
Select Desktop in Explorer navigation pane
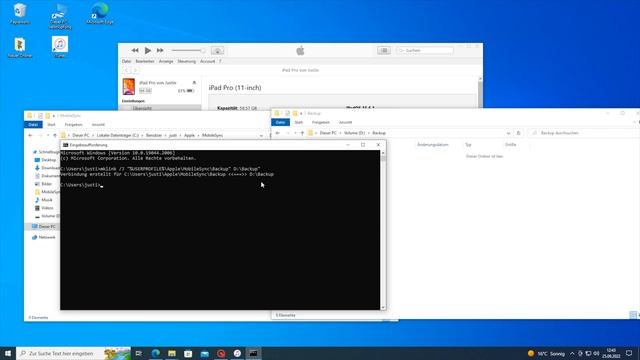click(46, 160)
